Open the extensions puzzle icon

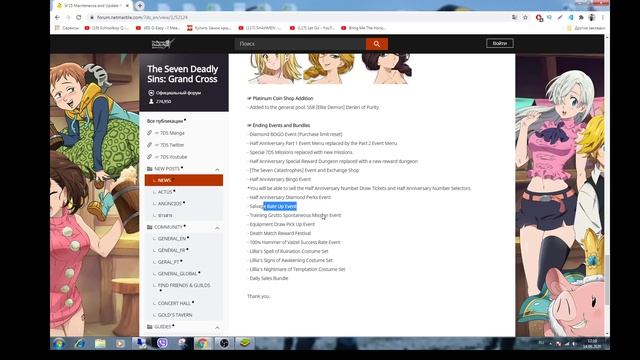581,18
